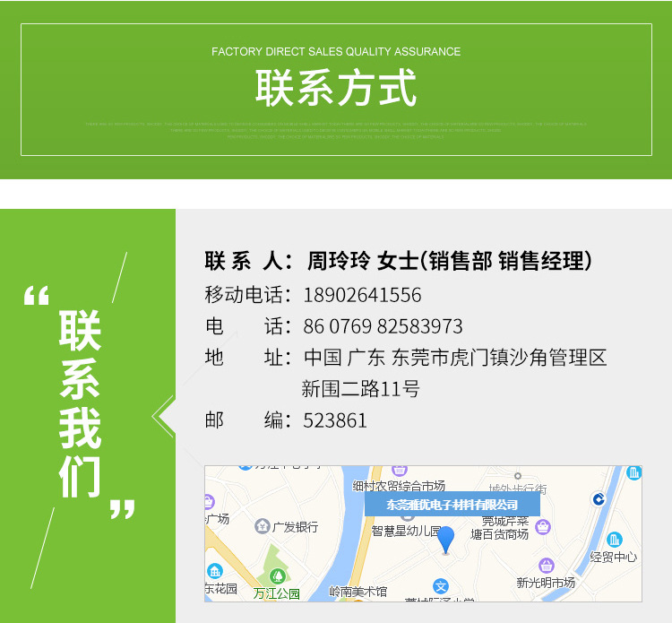Click the building icon at map's top-right corner
Viewport: 672px width, 623px height.
(633, 473)
